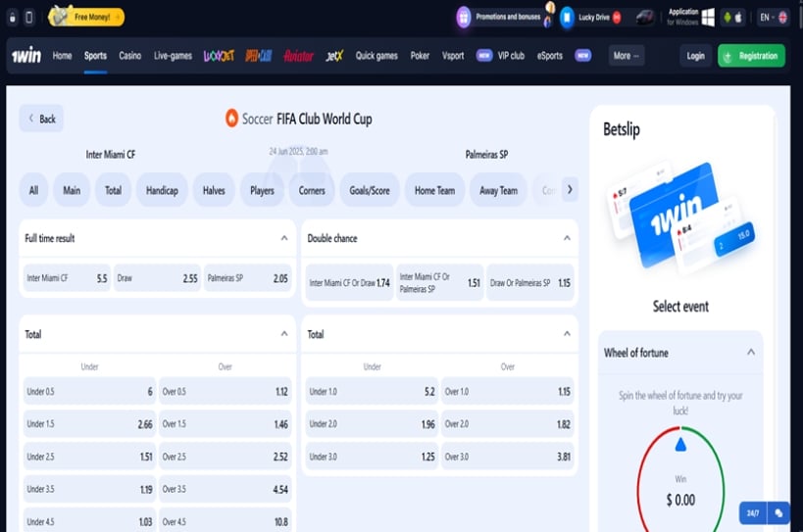Screen dimensions: 803x532
Task: Click the Android app icon
Action: pyautogui.click(x=727, y=18)
